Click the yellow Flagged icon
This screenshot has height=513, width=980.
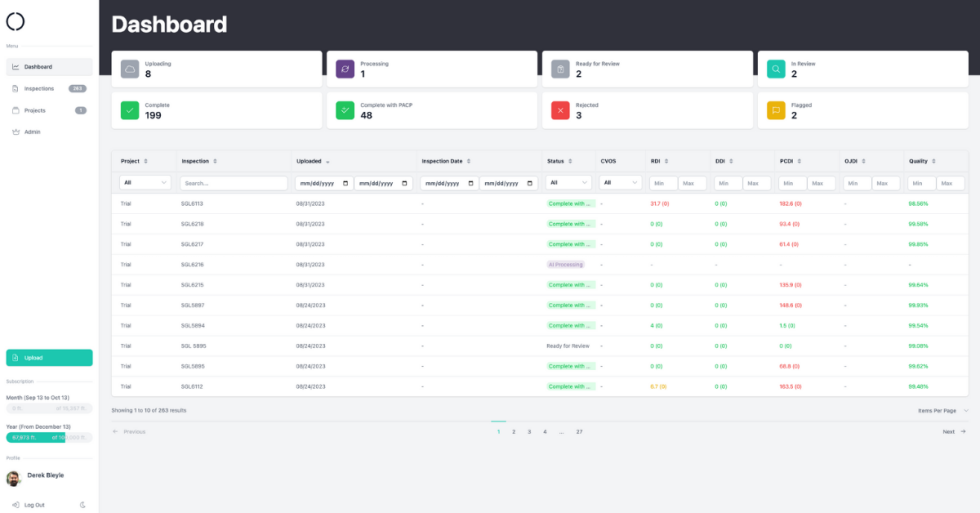click(777, 110)
